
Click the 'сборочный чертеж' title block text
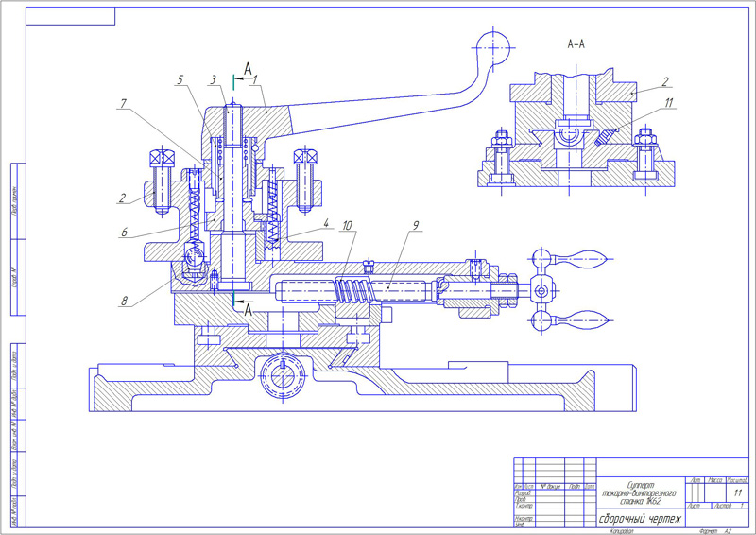coord(640,519)
